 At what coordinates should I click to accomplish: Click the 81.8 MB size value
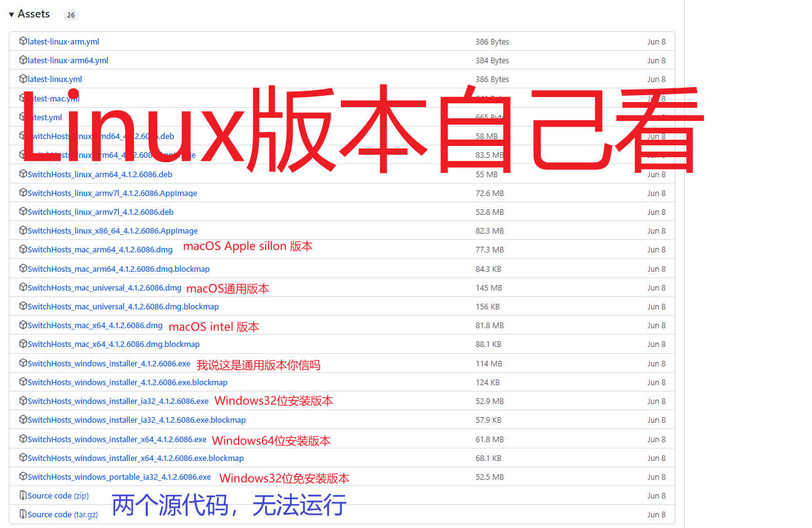coord(490,326)
